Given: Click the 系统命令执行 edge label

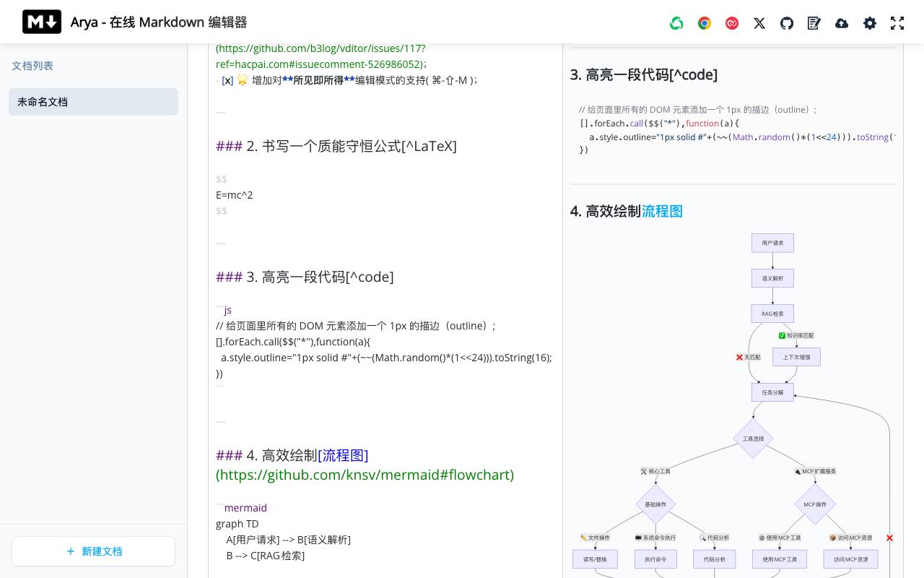Looking at the screenshot, I should [655, 538].
